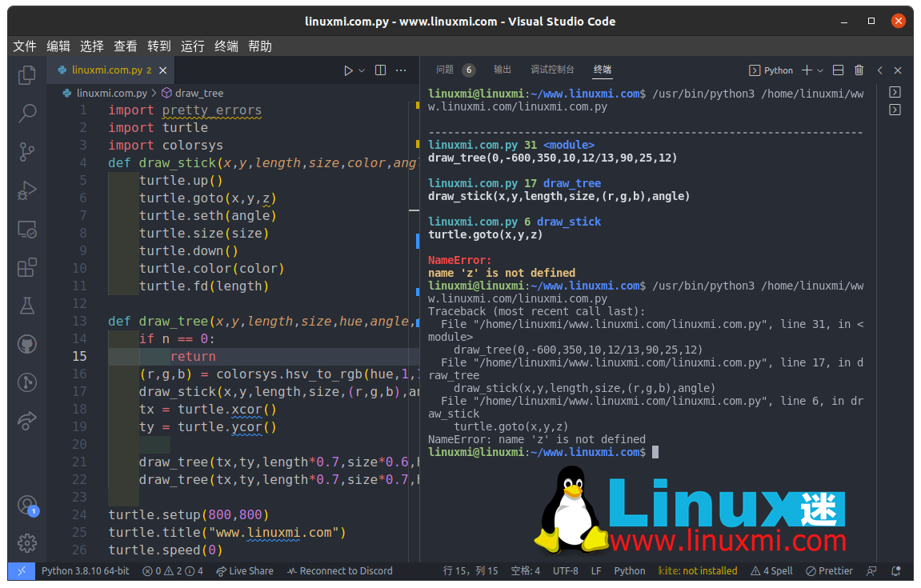The width and height of the screenshot is (921, 588).
Task: Open the Source Control view
Action: point(27,151)
